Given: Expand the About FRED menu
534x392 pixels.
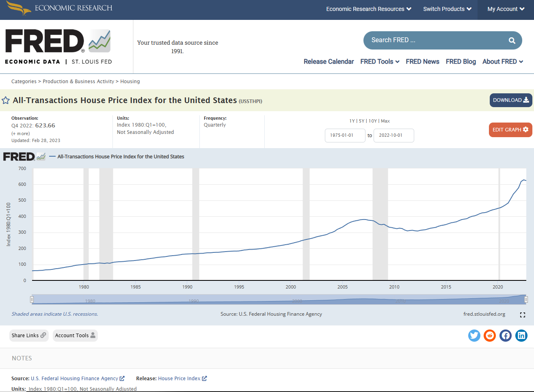Looking at the screenshot, I should tap(503, 62).
